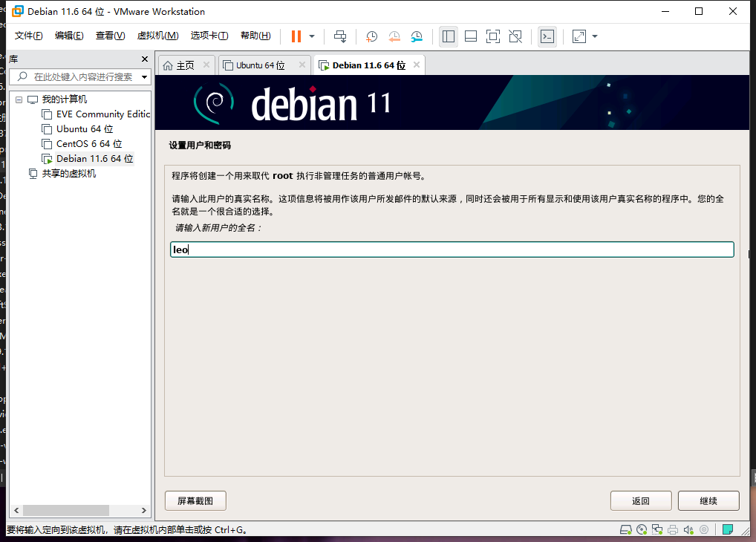Image resolution: width=756 pixels, height=542 pixels.
Task: Click the full name input field
Action: coord(452,250)
